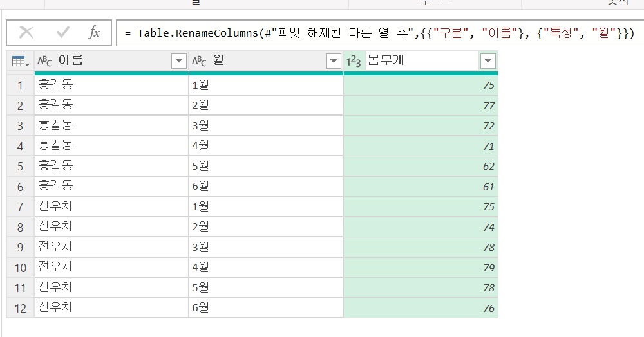Image resolution: width=644 pixels, height=337 pixels.
Task: Click 전우치 cell in row 7
Action: [x=111, y=207]
